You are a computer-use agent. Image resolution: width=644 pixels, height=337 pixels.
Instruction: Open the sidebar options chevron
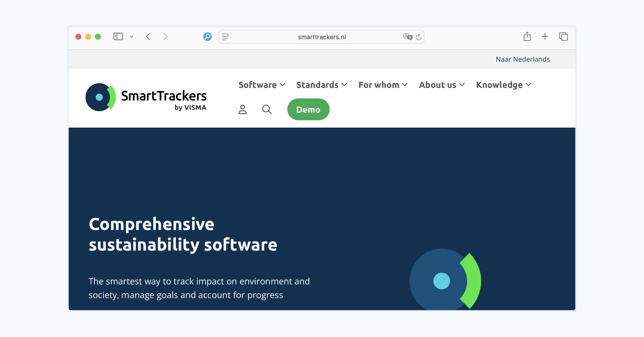pyautogui.click(x=132, y=37)
